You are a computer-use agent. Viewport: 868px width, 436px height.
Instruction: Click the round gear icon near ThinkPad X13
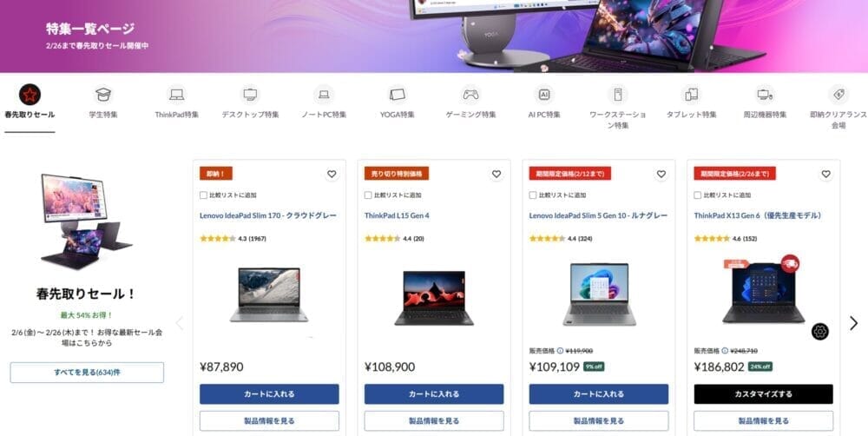pyautogui.click(x=820, y=332)
